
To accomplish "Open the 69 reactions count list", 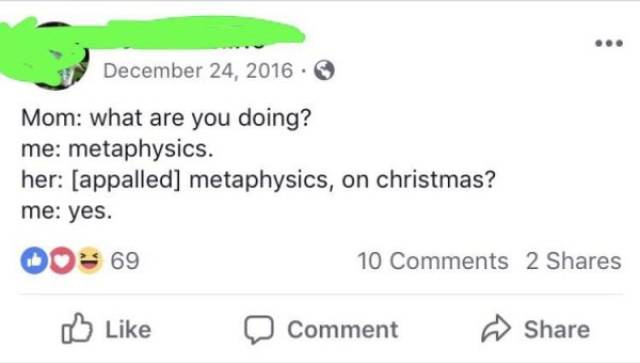I will click(125, 261).
